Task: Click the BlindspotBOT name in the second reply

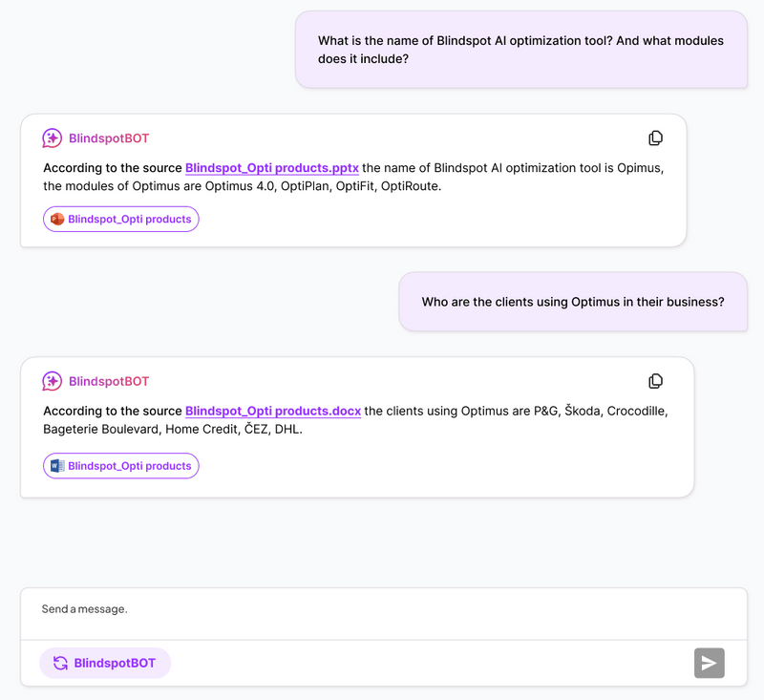Action: [x=109, y=381]
